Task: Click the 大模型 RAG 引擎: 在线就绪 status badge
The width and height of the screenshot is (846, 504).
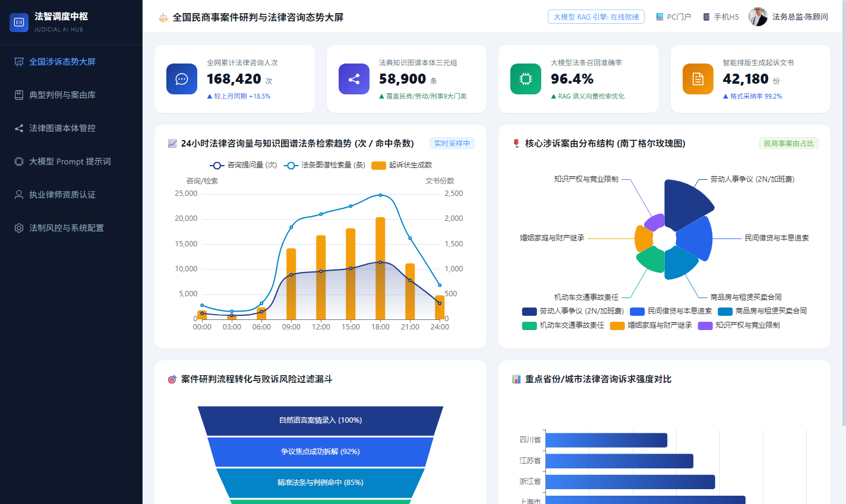Action: (596, 17)
